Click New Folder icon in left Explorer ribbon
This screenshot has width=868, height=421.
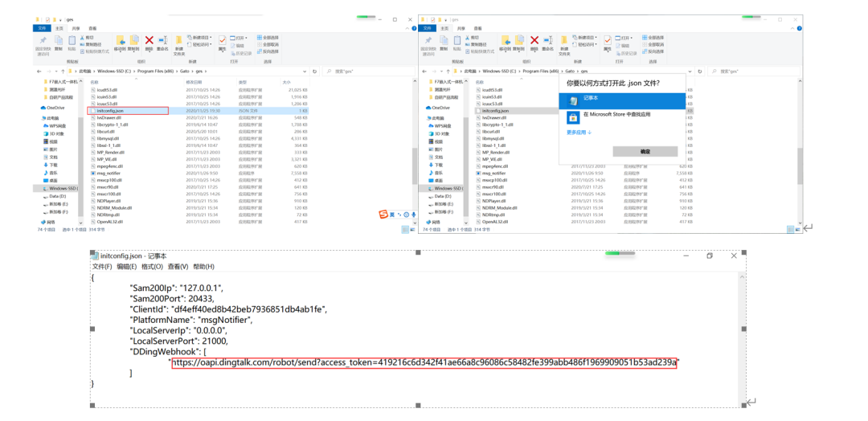point(179,41)
